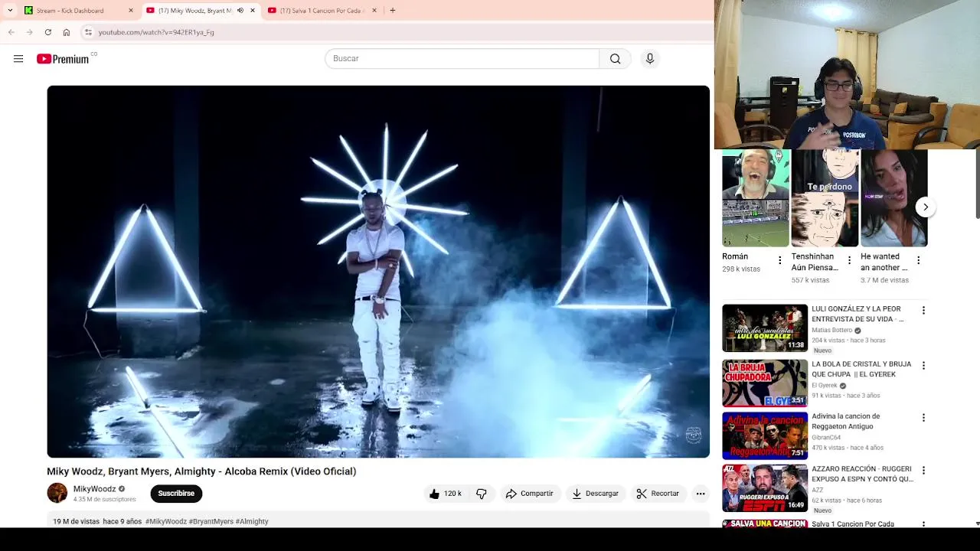Open the browser home page icon

tap(67, 32)
